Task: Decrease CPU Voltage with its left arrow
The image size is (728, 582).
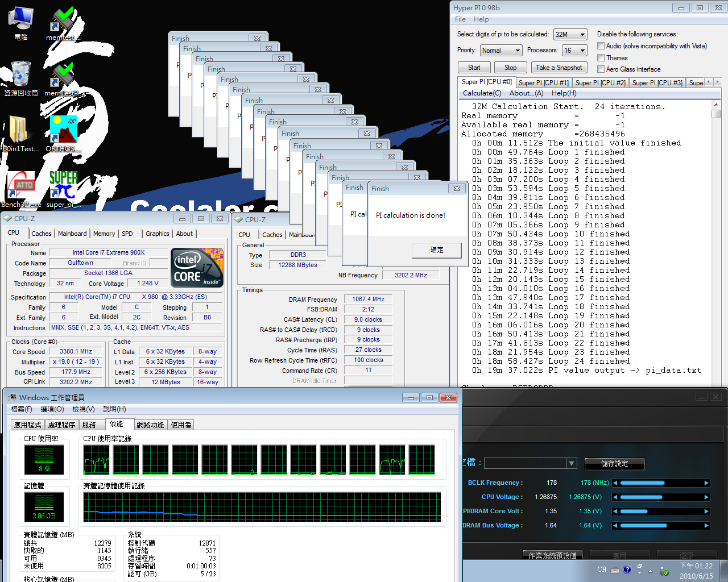Action: pos(615,497)
